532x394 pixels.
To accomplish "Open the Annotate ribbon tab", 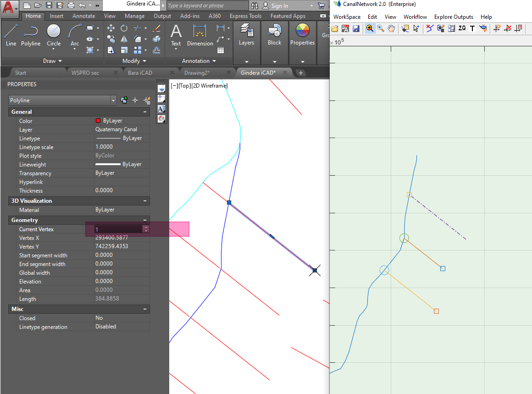I will pyautogui.click(x=83, y=16).
